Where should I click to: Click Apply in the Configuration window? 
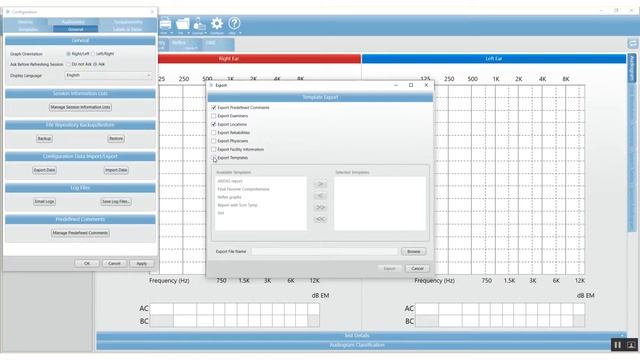click(142, 264)
